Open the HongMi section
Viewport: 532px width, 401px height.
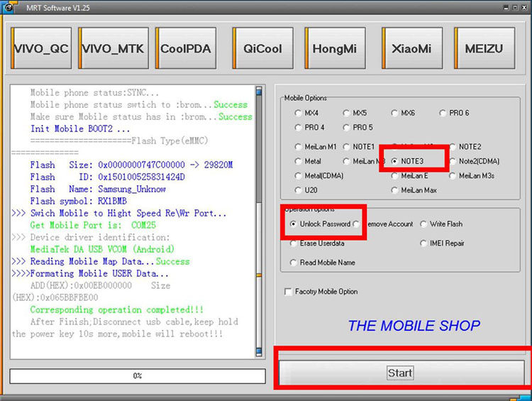335,48
